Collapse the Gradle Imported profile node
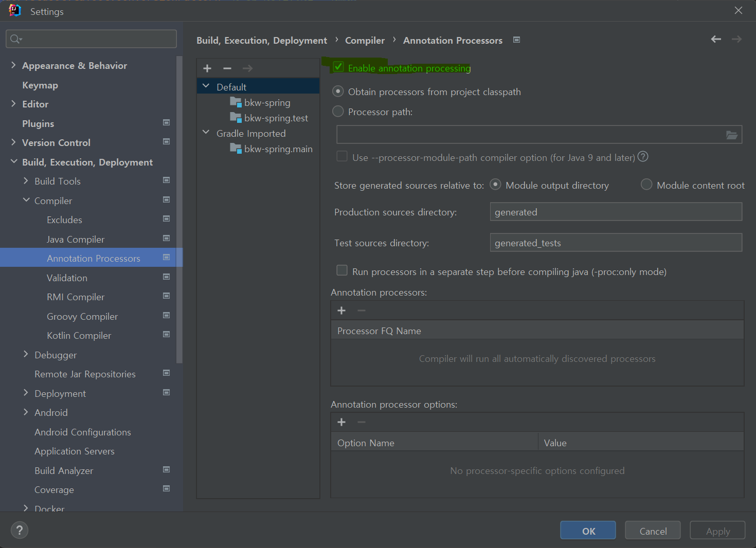The width and height of the screenshot is (756, 548). (206, 132)
